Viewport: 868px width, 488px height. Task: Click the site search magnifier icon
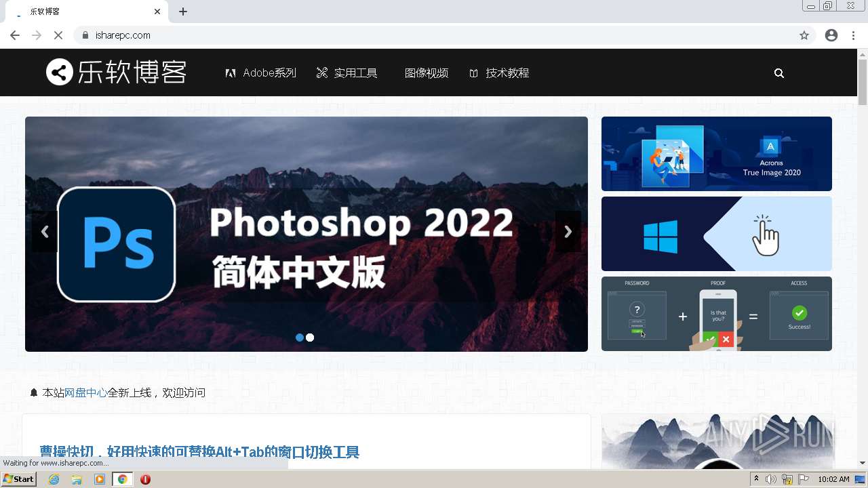(779, 73)
